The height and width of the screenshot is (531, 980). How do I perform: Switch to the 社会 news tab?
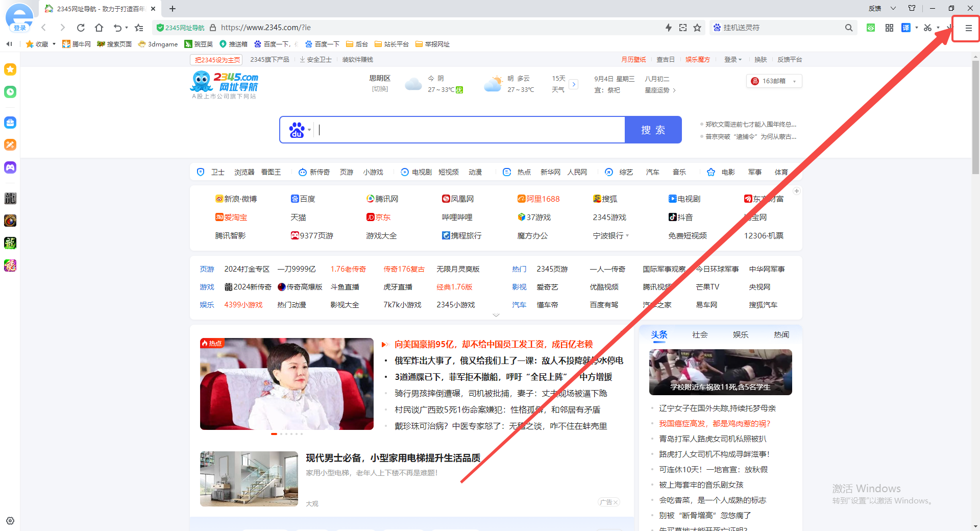[700, 335]
